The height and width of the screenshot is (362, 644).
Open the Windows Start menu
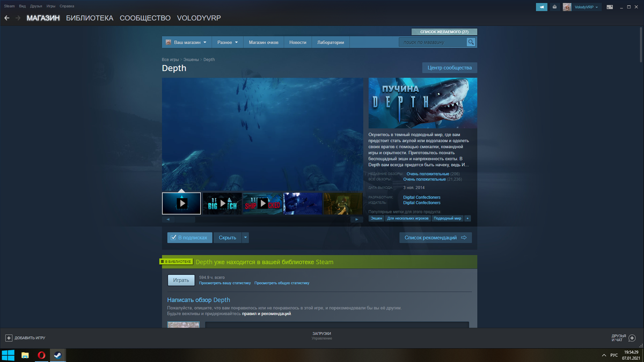coord(8,355)
